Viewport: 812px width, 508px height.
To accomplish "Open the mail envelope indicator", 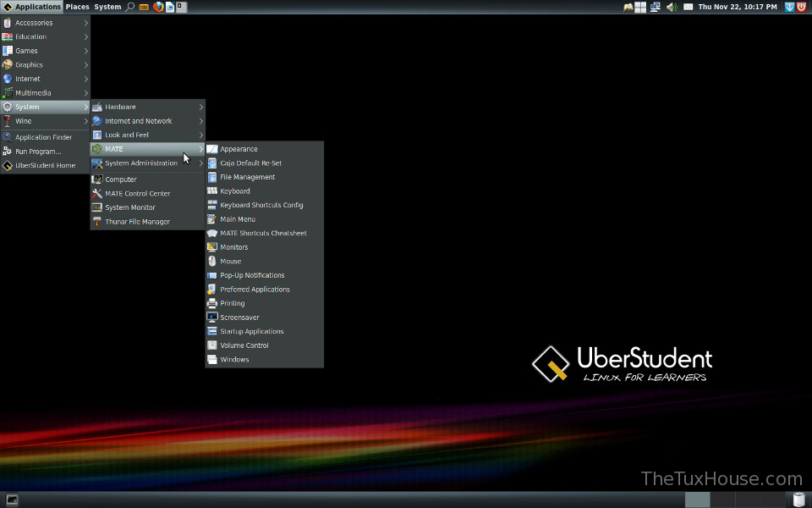I will (x=689, y=7).
